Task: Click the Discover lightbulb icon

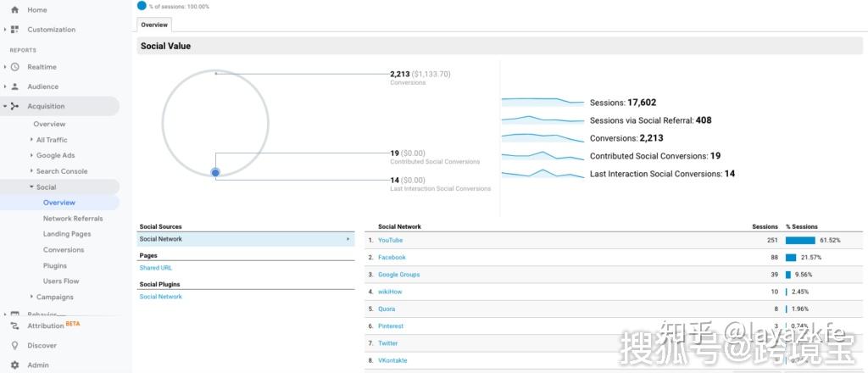Action: 15,345
